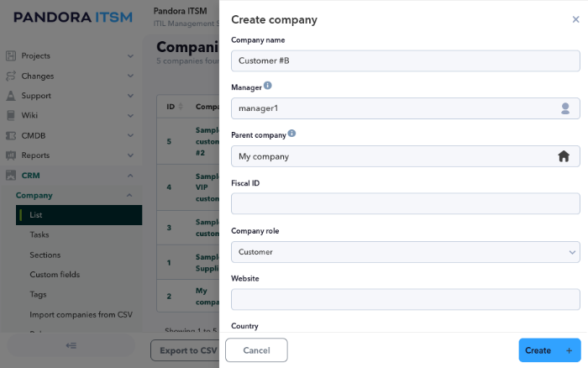The image size is (588, 368).
Task: Sort companies by ID column arrows
Action: pyautogui.click(x=181, y=107)
